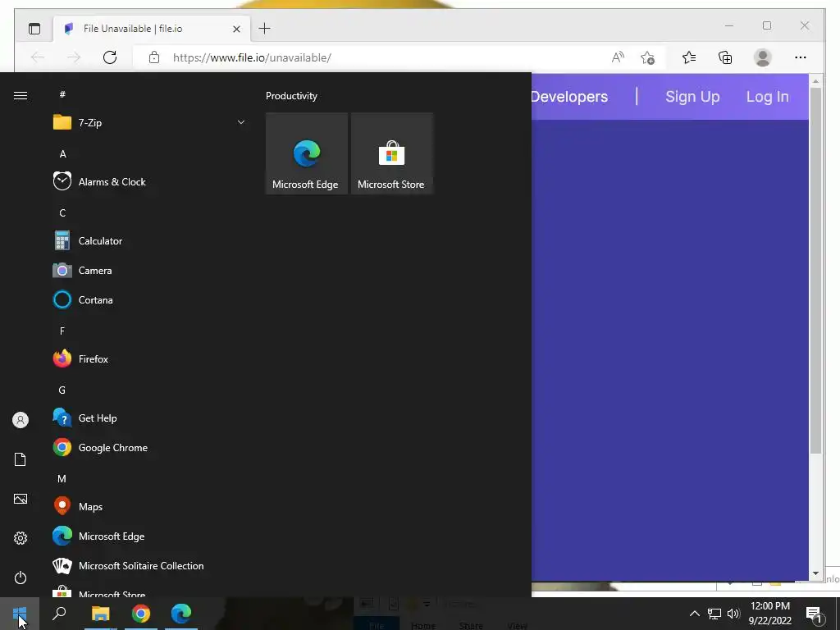This screenshot has width=840, height=630.
Task: Click Log In on file.io
Action: [x=767, y=97]
